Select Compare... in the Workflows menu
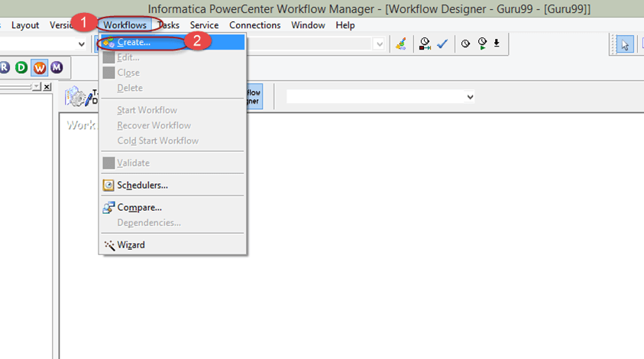This screenshot has width=644, height=359. (139, 207)
